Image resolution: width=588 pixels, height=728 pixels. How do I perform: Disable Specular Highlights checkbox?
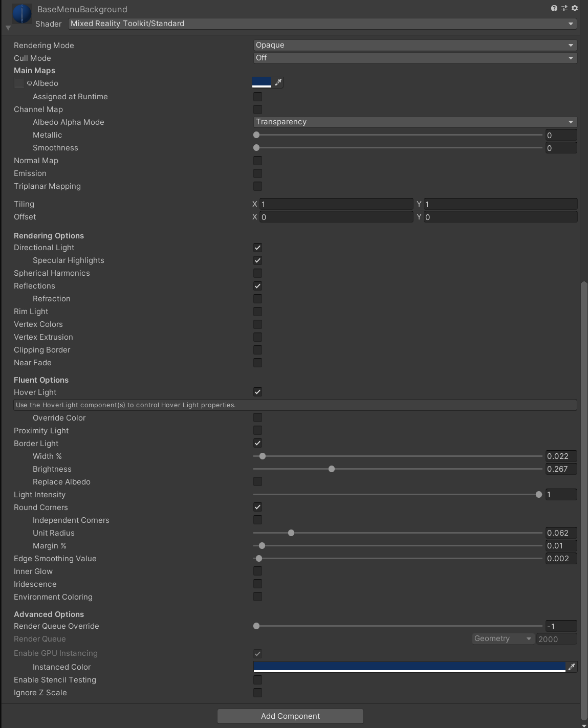[257, 260]
